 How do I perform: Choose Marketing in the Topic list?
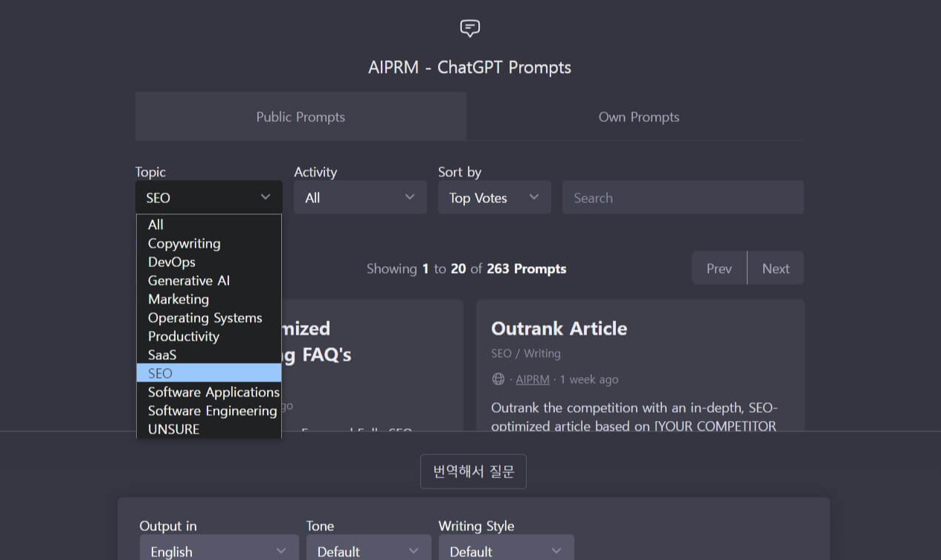[x=209, y=299]
